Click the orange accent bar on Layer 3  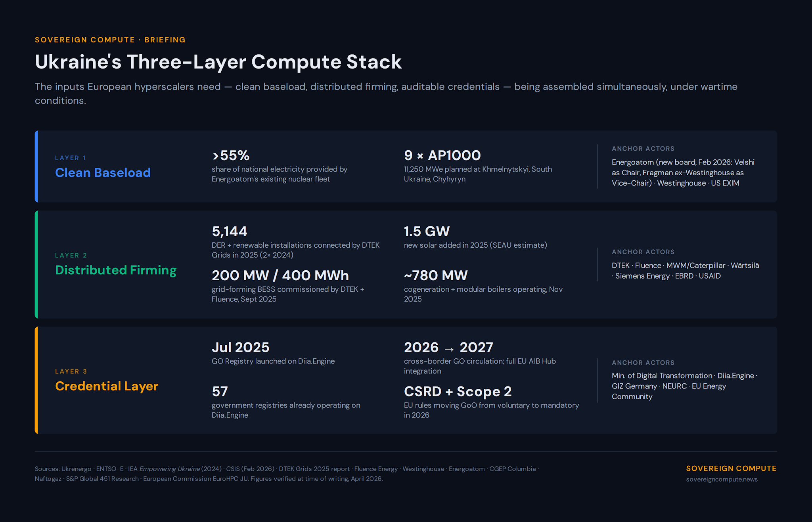36,380
